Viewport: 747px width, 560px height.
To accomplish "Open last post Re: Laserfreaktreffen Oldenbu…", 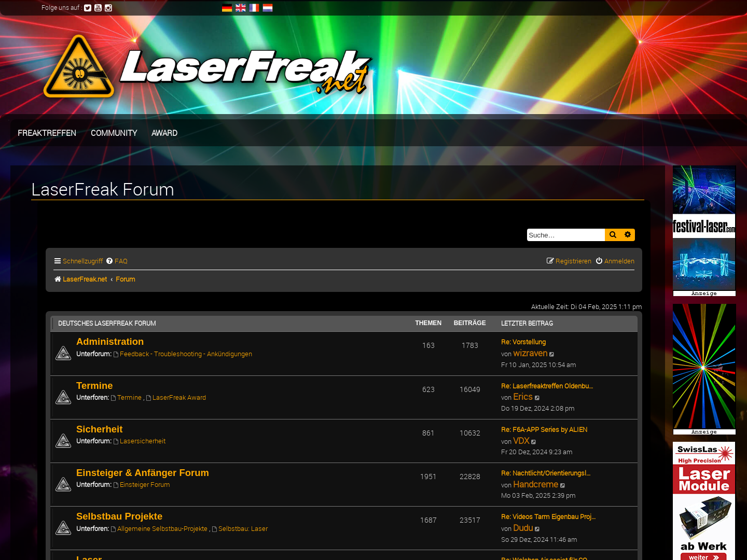I will point(547,386).
